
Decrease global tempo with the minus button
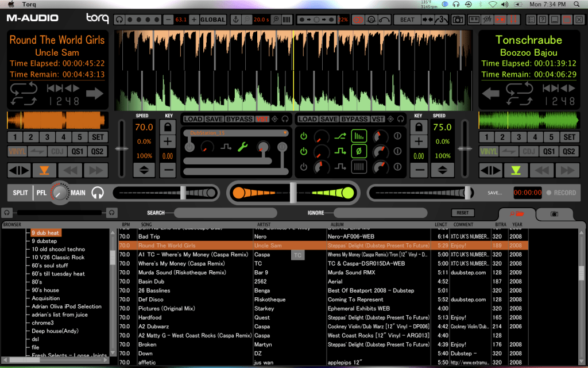point(168,20)
